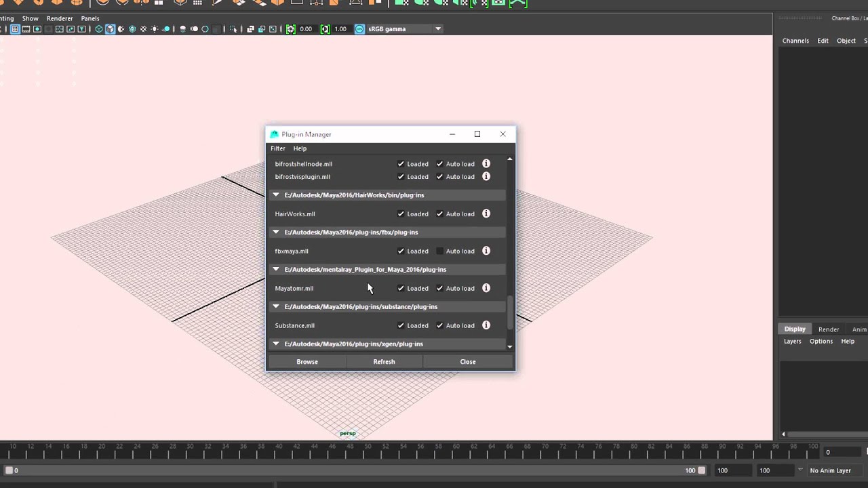Toggle isolate select icon
Screen dimensions: 868x488
click(x=233, y=29)
